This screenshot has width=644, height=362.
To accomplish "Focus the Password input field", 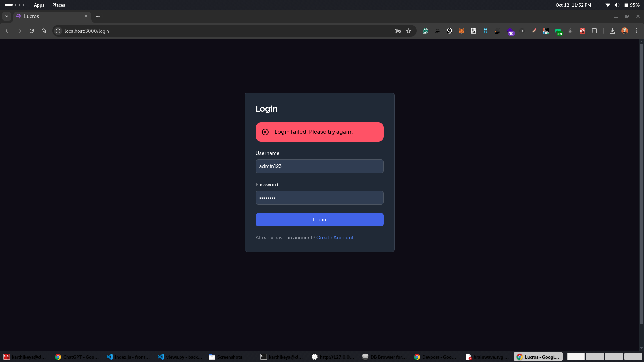I will tap(319, 198).
